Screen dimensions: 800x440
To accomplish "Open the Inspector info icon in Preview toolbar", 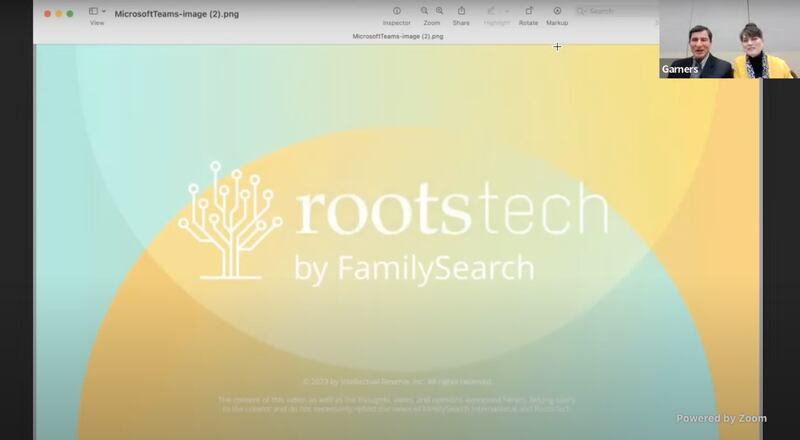I will [397, 11].
